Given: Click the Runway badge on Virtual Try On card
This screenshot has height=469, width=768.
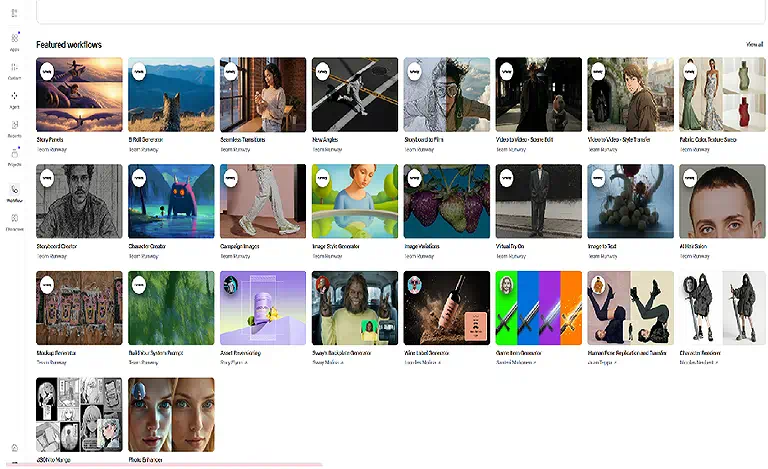Looking at the screenshot, I should click(x=506, y=178).
